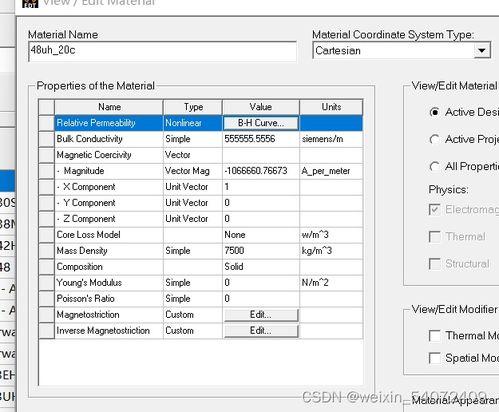
Task: Select the Core Loss Model row header
Action: click(x=46, y=235)
